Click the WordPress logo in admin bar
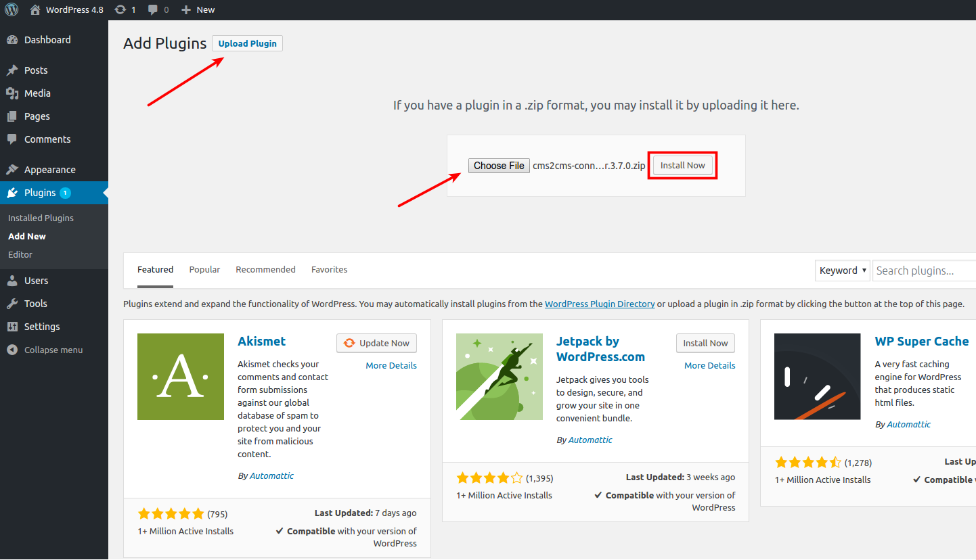Image resolution: width=976 pixels, height=560 pixels. click(x=12, y=9)
